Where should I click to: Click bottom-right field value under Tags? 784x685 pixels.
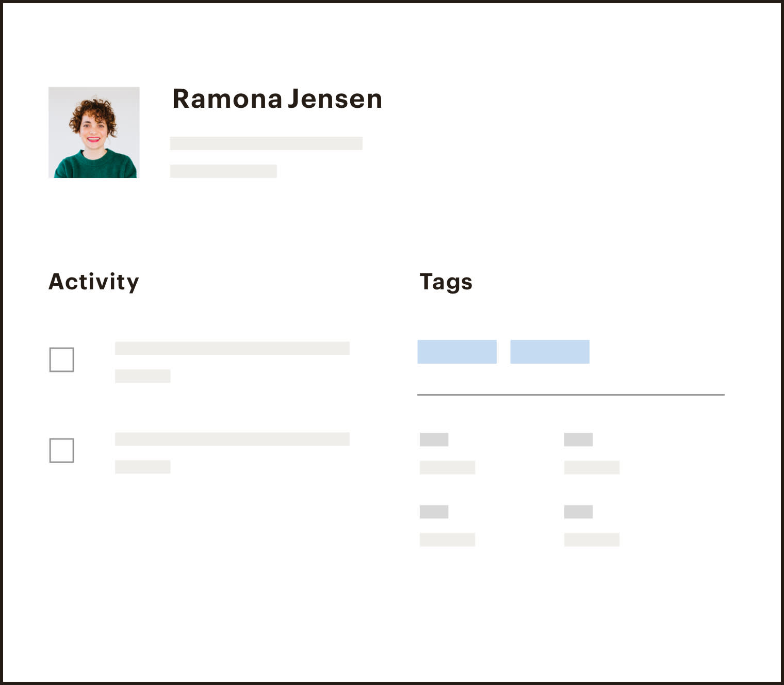tap(592, 540)
